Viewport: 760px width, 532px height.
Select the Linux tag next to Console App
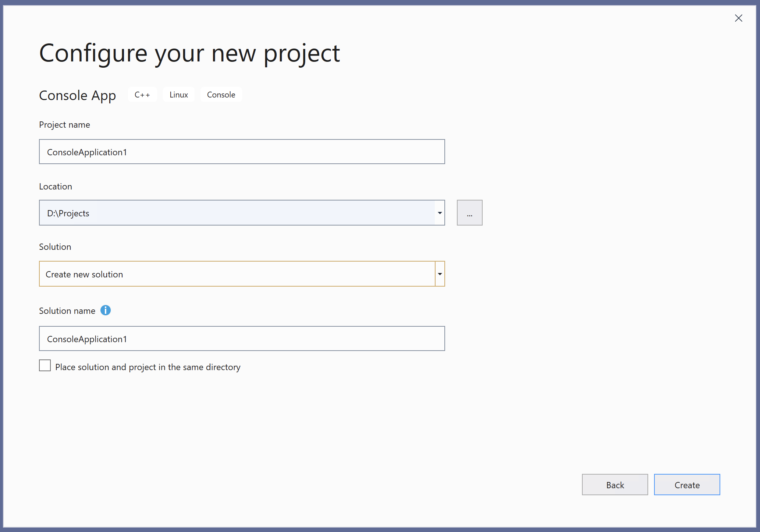178,95
